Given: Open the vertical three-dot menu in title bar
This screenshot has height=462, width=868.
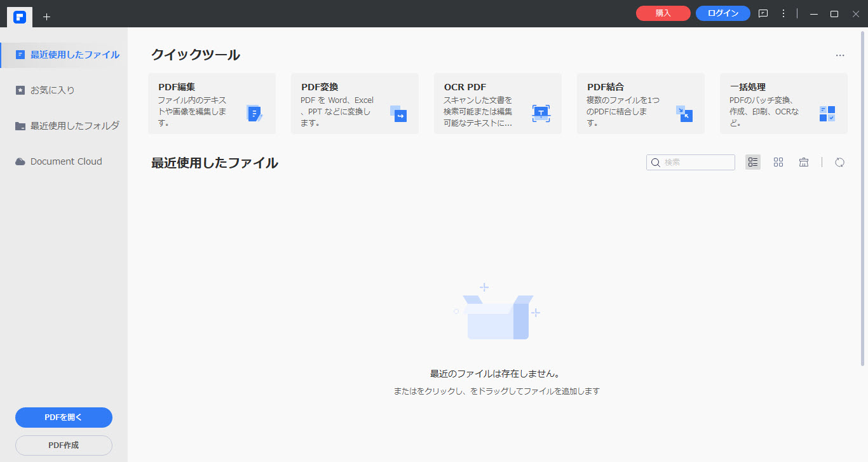Looking at the screenshot, I should [783, 13].
